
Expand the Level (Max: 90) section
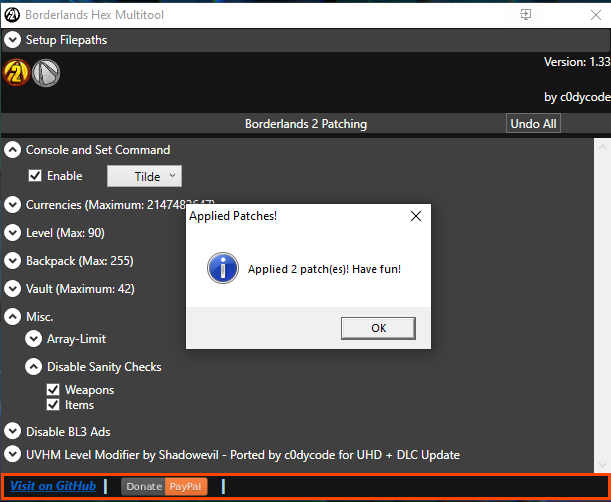click(12, 233)
